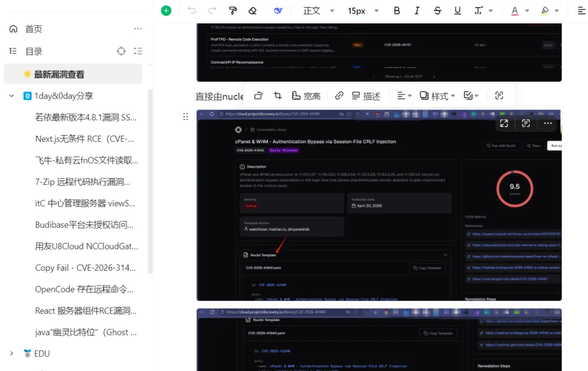
Task: Select the 1day&0day分享 folder
Action: [64, 96]
